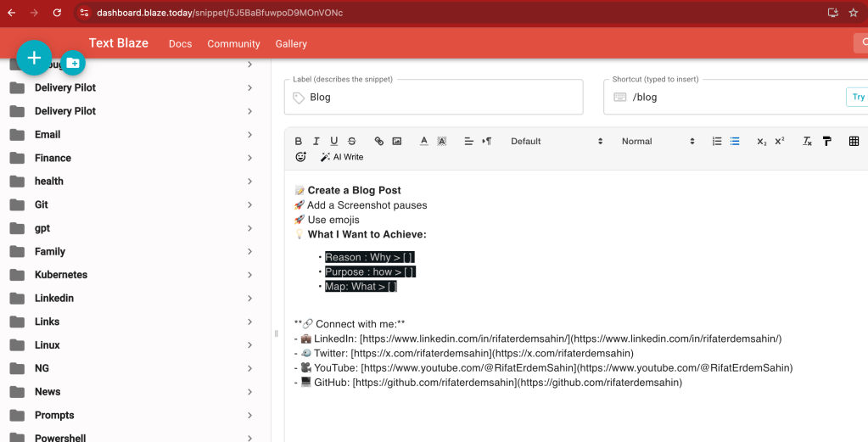Toggle underline formatting
Image resolution: width=868 pixels, height=442 pixels.
333,141
